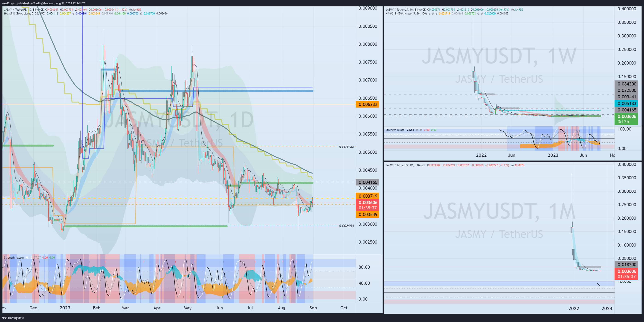Click the gray 0.018200 label on 1M chart

click(x=627, y=265)
